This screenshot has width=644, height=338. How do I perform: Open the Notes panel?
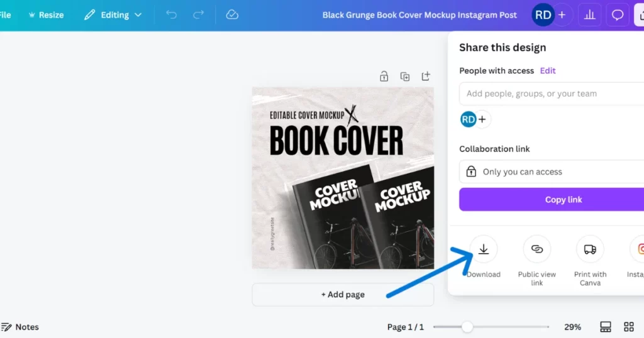19,327
